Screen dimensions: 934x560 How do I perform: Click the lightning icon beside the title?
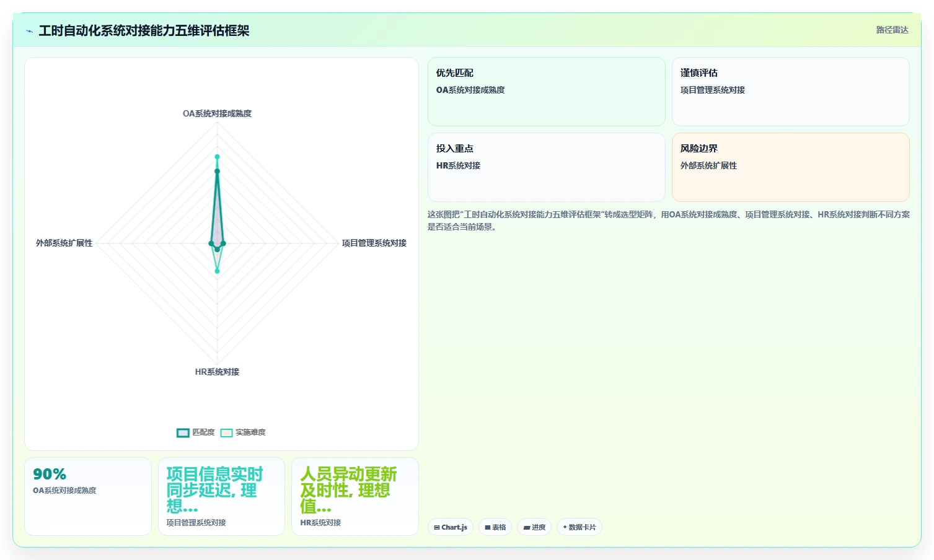[29, 31]
